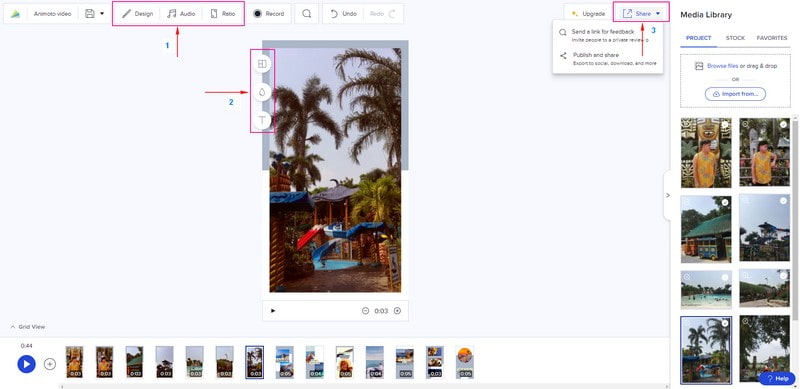Click the main preview image
800x389 pixels.
[335, 170]
